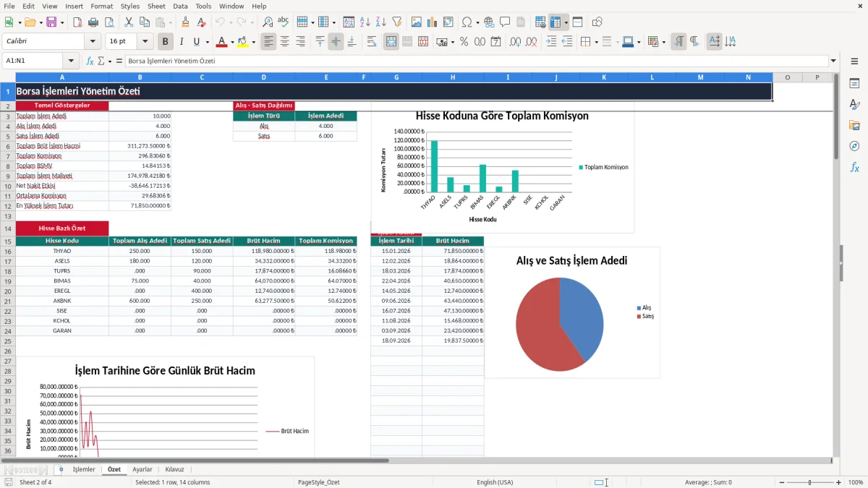The height and width of the screenshot is (488, 868).
Task: Click the Clear Direct Formatting icon
Action: click(202, 22)
